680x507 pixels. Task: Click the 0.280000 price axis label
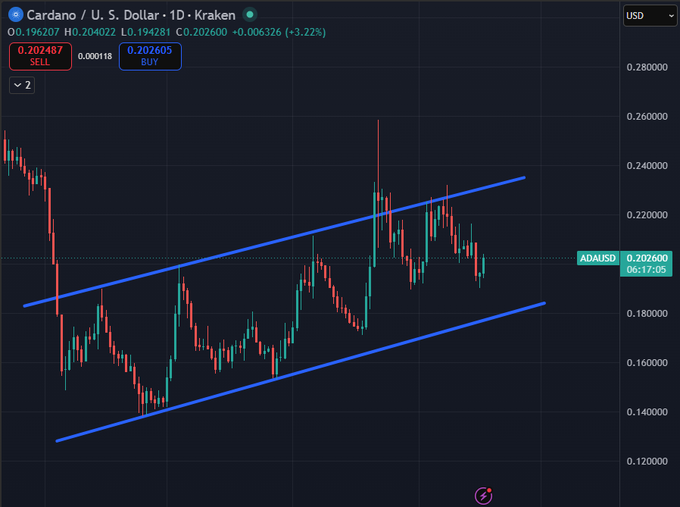pos(647,67)
